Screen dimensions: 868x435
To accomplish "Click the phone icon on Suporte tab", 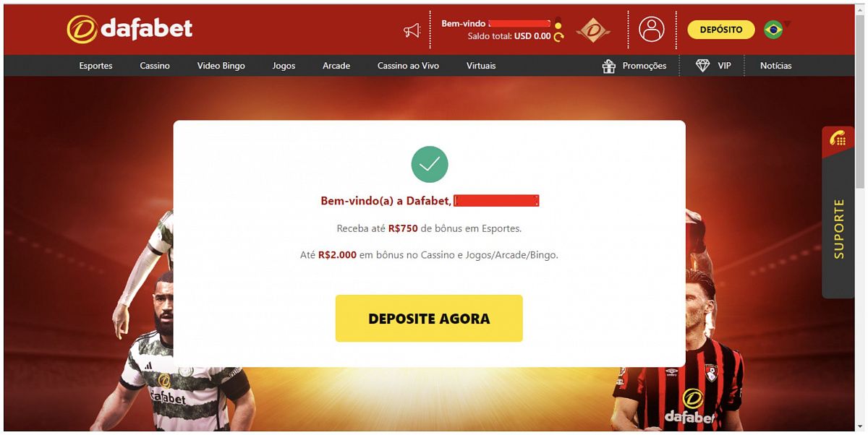I will click(838, 139).
